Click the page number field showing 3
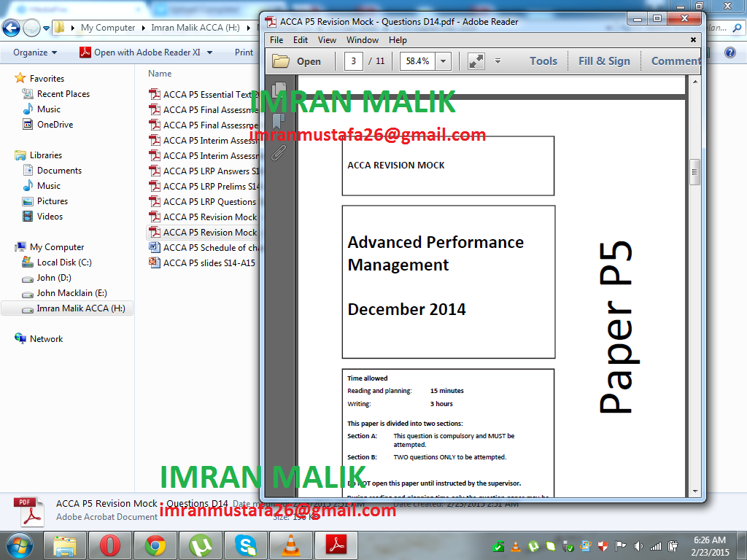 [354, 61]
